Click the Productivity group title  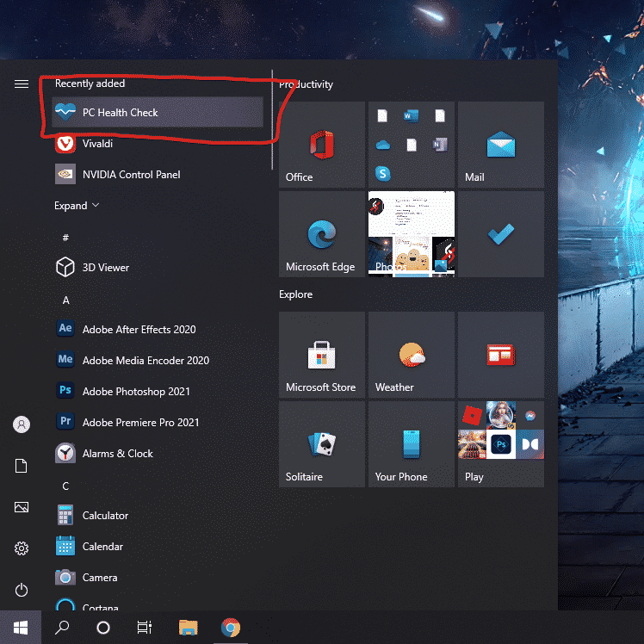(306, 84)
